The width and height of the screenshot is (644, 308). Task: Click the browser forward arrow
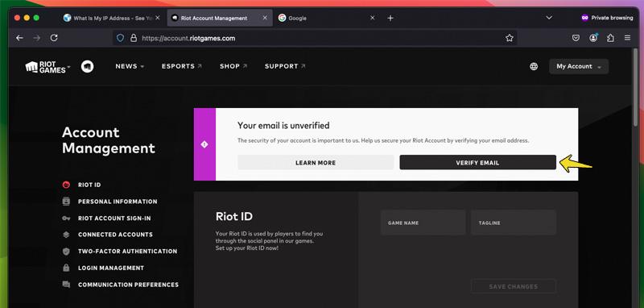[x=36, y=38]
